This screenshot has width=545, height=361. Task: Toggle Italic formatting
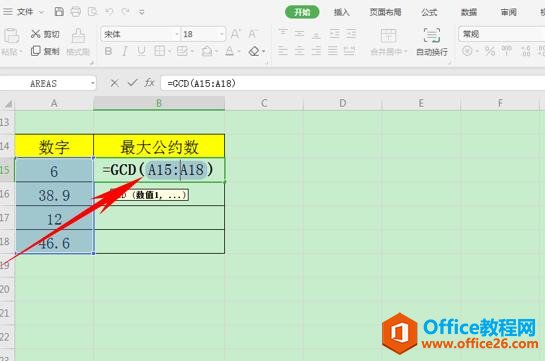pos(124,51)
